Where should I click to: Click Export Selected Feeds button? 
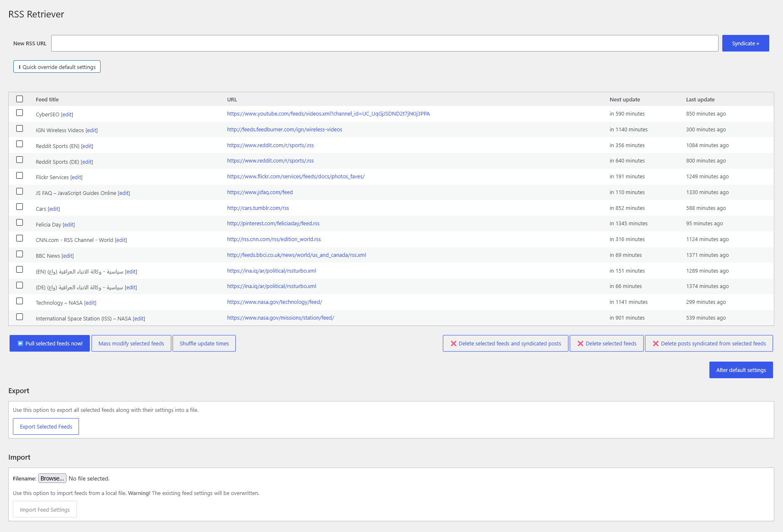[x=46, y=426]
